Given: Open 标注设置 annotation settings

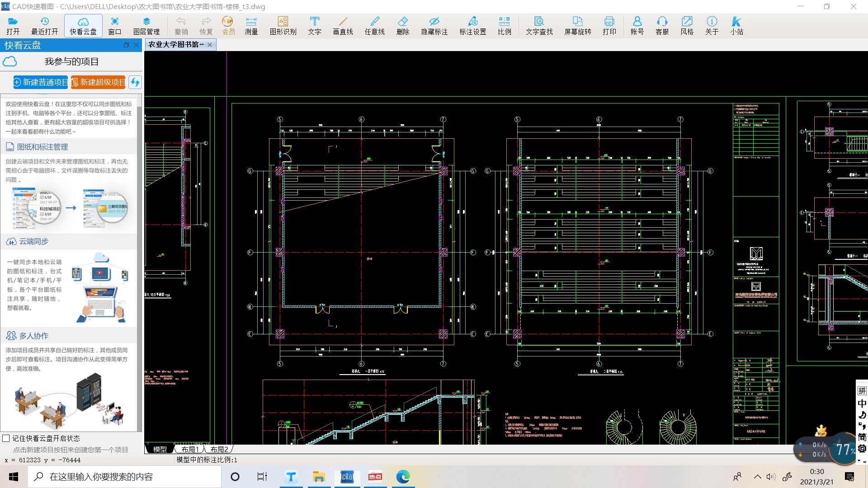Looking at the screenshot, I should (x=473, y=26).
